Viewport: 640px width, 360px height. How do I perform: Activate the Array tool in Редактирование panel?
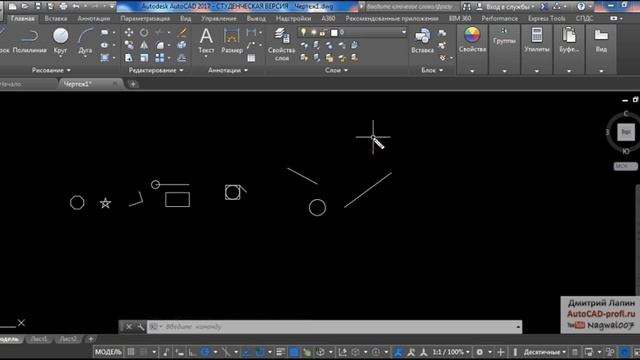(159, 58)
